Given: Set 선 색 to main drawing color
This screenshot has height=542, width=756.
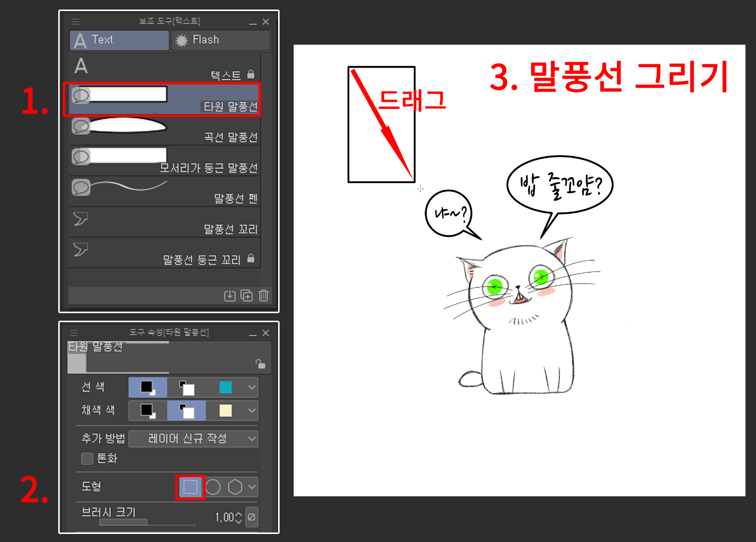Looking at the screenshot, I should coord(148,387).
